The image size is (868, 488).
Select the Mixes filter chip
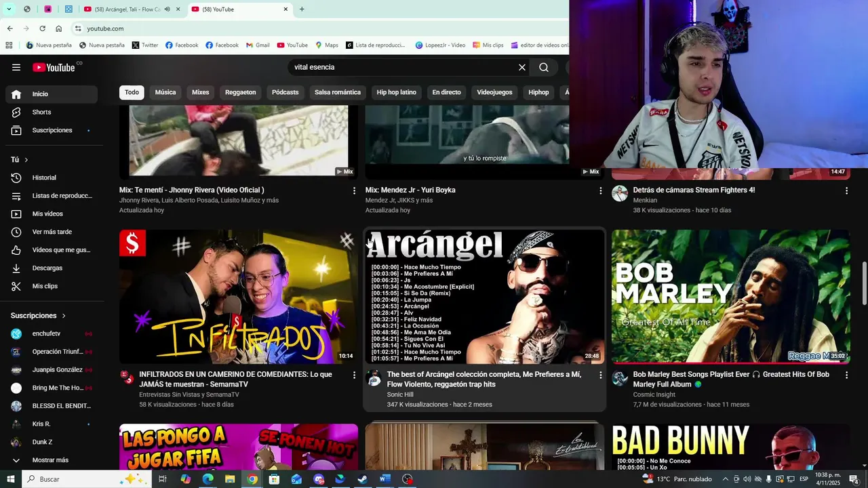pyautogui.click(x=201, y=92)
